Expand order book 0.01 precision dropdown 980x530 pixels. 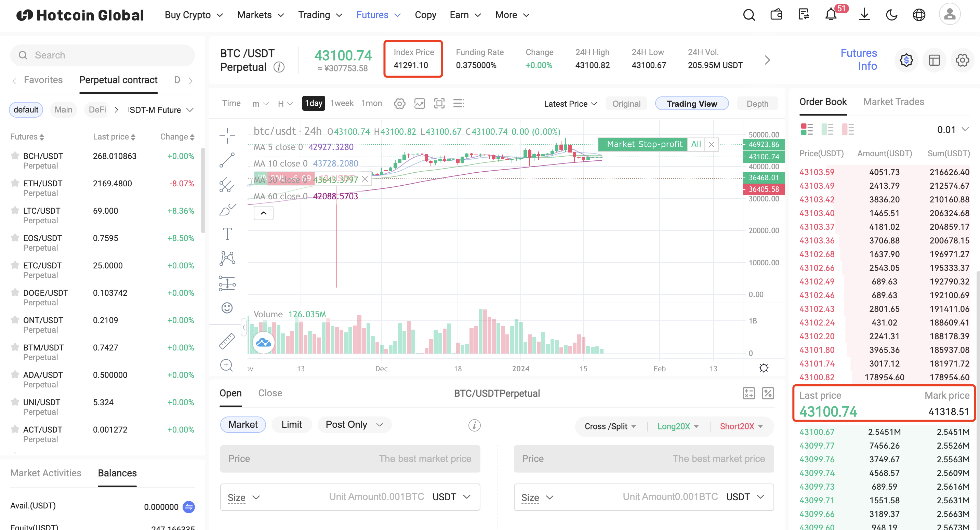[952, 130]
